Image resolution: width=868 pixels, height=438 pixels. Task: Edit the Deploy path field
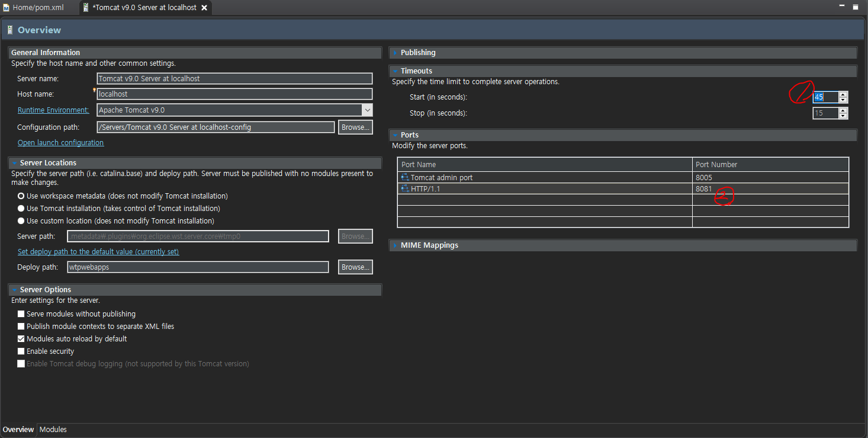pos(198,267)
